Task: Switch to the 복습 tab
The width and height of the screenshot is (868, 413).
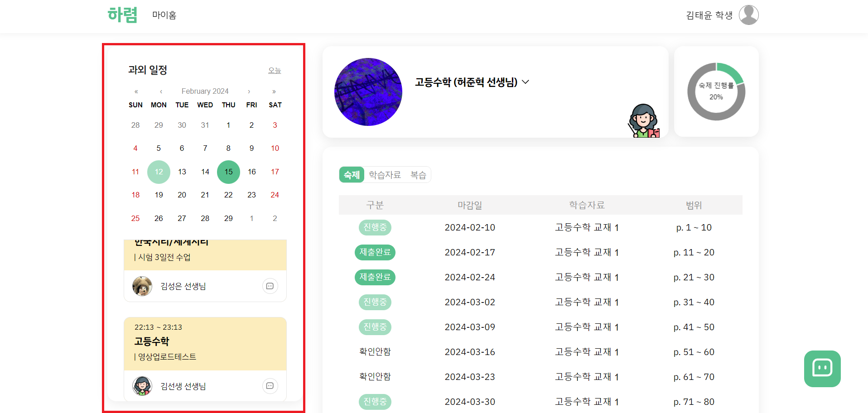Action: (418, 175)
